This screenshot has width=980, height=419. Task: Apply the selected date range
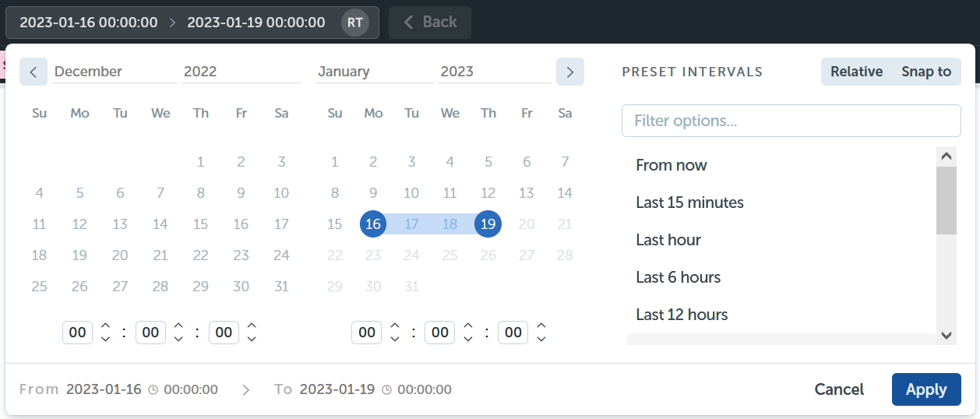(926, 389)
